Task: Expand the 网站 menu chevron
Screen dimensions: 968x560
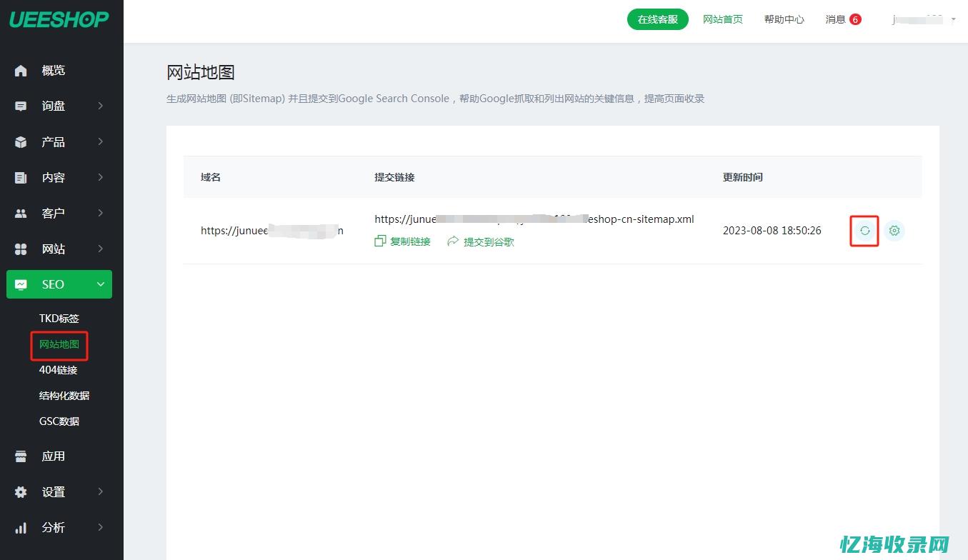Action: tap(100, 249)
